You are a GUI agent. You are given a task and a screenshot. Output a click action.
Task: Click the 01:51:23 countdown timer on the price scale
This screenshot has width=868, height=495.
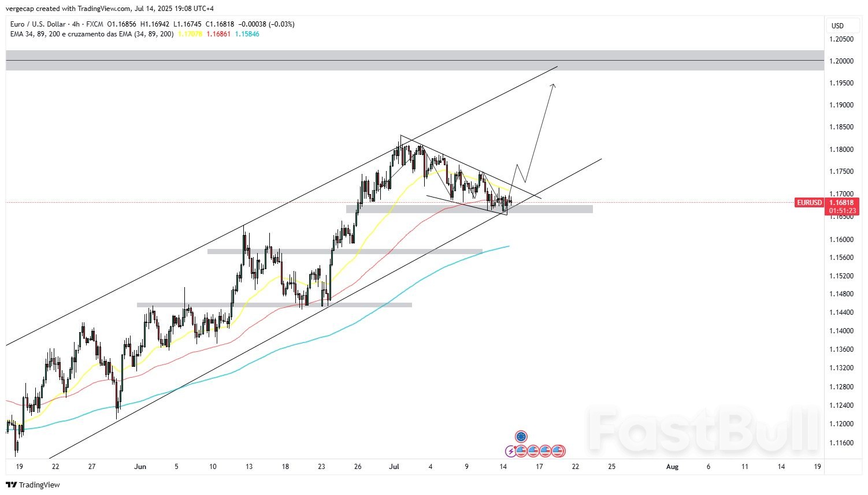click(844, 210)
